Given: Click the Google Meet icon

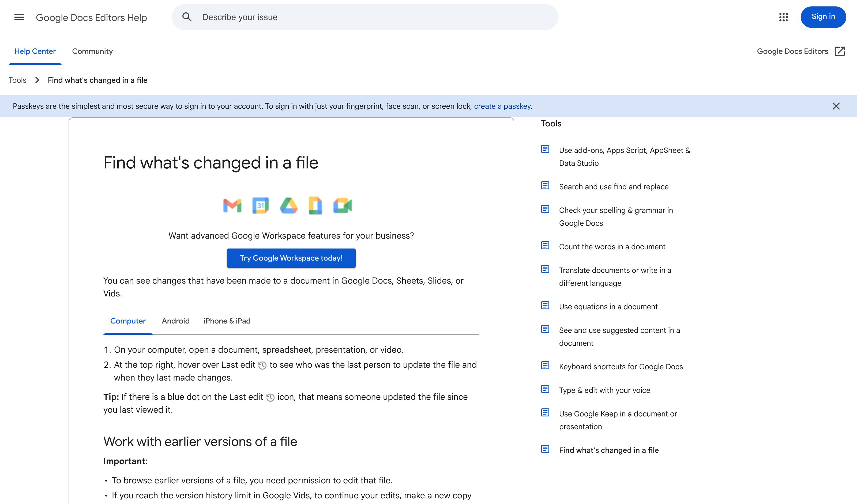Looking at the screenshot, I should tap(343, 205).
